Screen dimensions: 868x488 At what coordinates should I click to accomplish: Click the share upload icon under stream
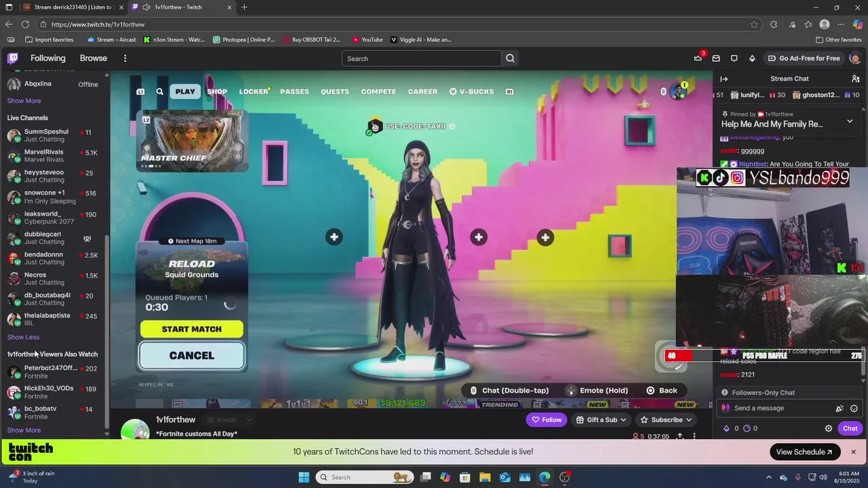point(680,436)
